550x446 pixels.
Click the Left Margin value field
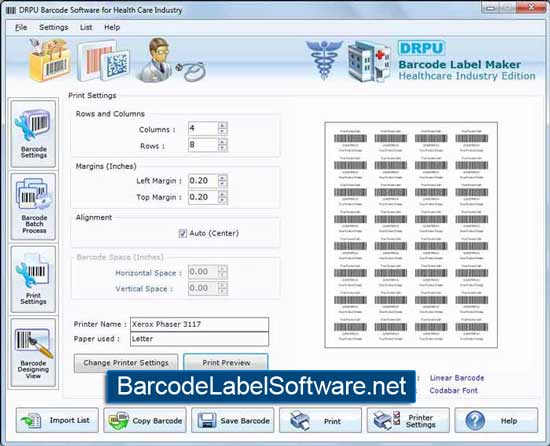[x=203, y=181]
